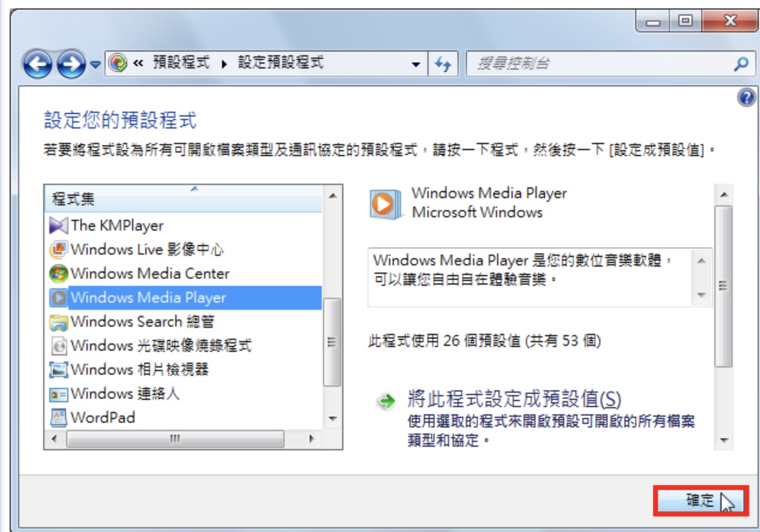Image resolution: width=760 pixels, height=532 pixels.
Task: Select Windows Media Center entry
Action: (150, 274)
